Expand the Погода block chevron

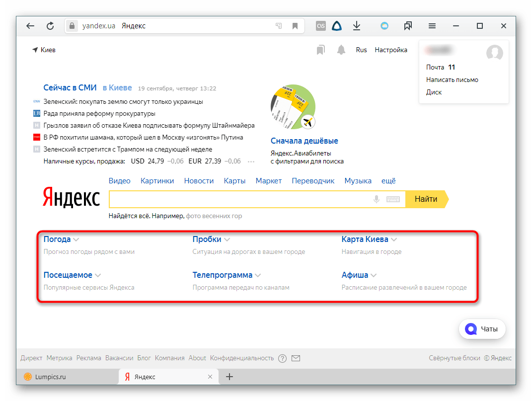76,240
